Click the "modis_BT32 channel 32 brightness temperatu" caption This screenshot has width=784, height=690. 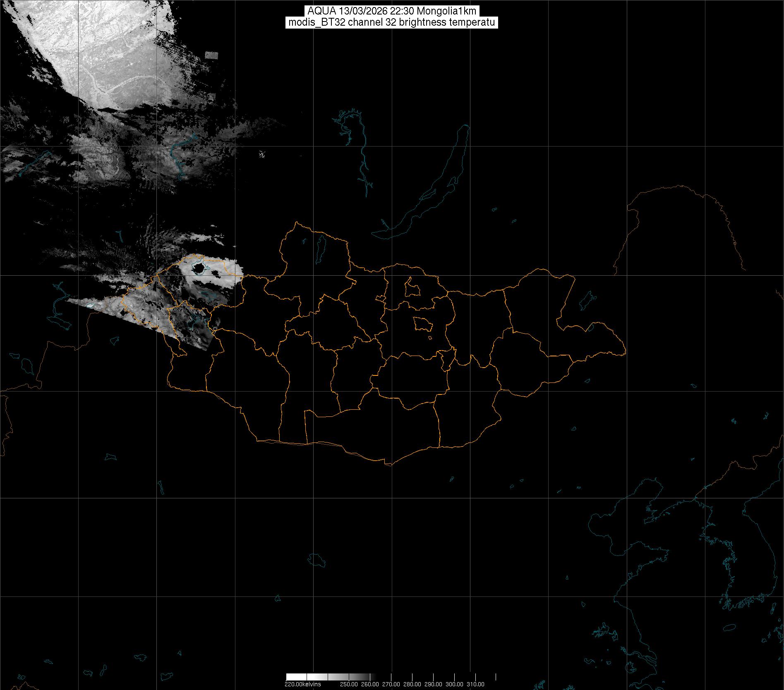391,22
